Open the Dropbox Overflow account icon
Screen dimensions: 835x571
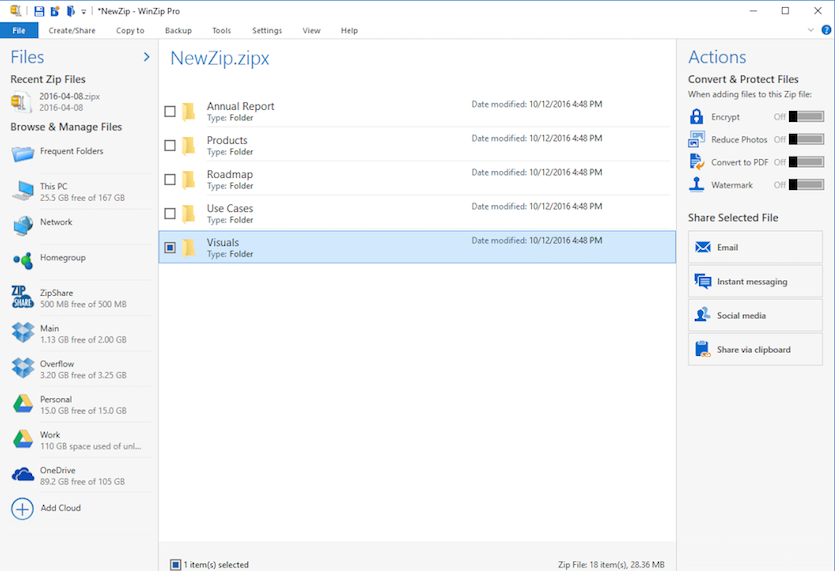tap(23, 368)
